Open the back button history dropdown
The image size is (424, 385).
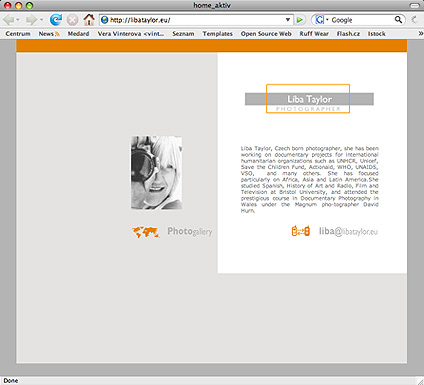pos(18,20)
